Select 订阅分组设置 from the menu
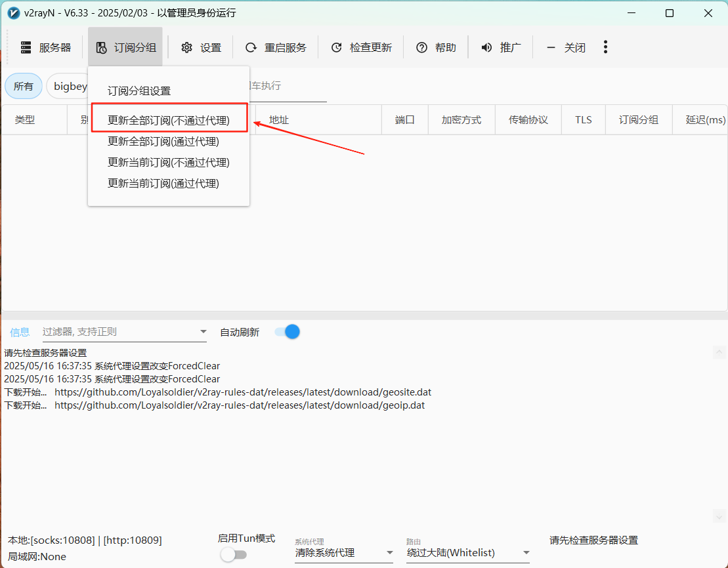The image size is (728, 568). point(140,91)
